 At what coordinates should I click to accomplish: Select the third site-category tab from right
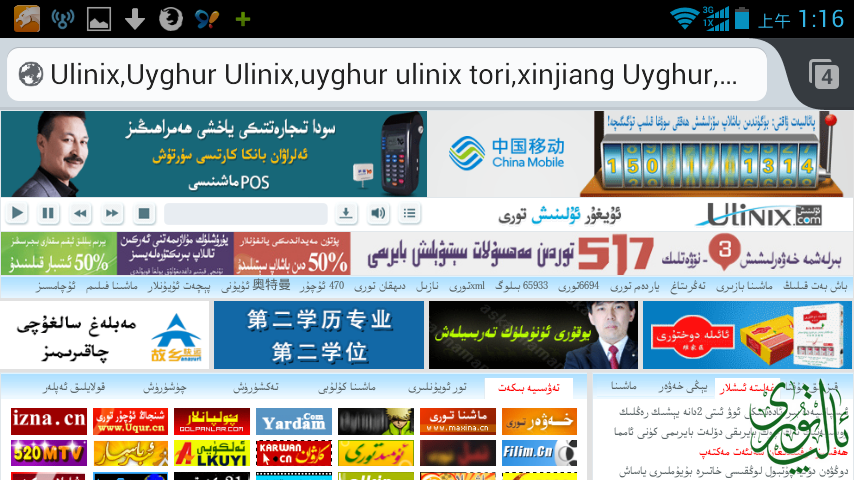coord(346,388)
